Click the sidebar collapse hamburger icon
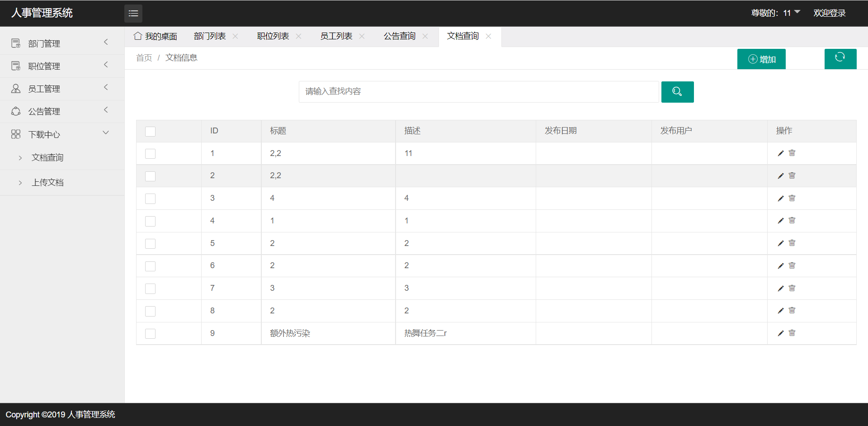Screen dimensions: 868x426 (133, 14)
